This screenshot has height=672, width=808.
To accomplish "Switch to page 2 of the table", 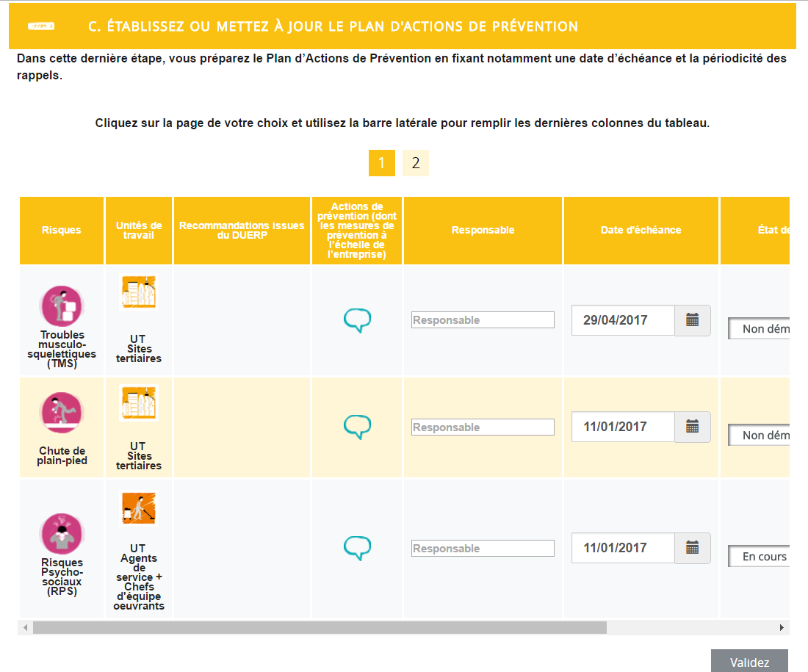I will [415, 163].
